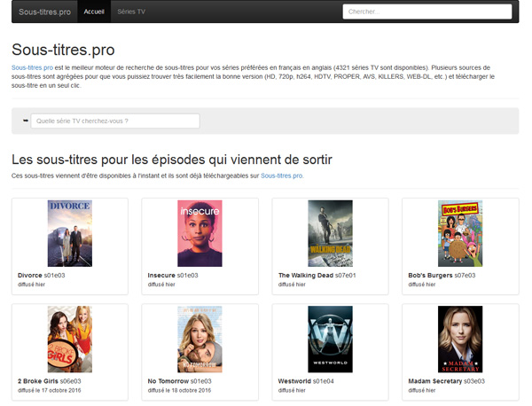Select the Insecure poster image
Viewport: 532px width, 406px height.
(199, 233)
